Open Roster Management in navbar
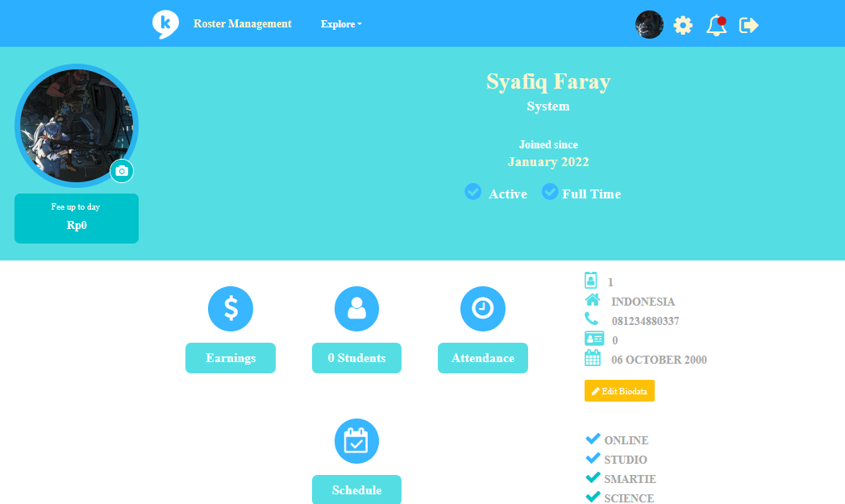The height and width of the screenshot is (504, 845). click(x=243, y=23)
